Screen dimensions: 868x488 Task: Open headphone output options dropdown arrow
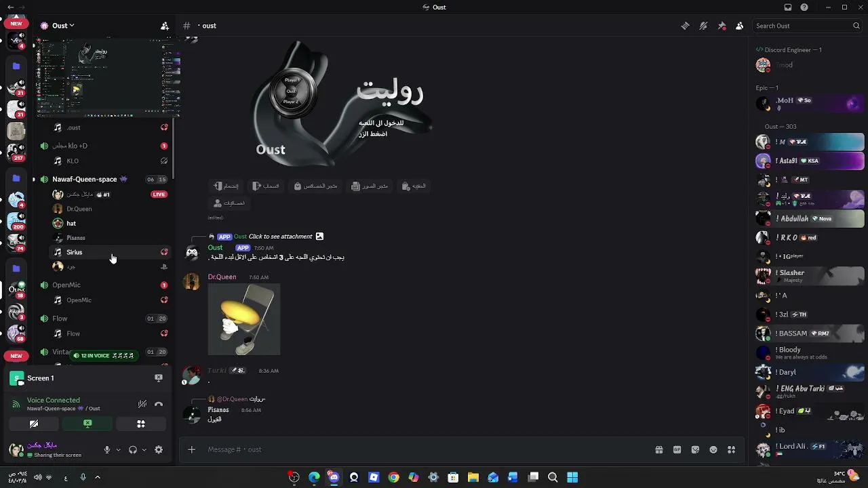click(x=144, y=449)
